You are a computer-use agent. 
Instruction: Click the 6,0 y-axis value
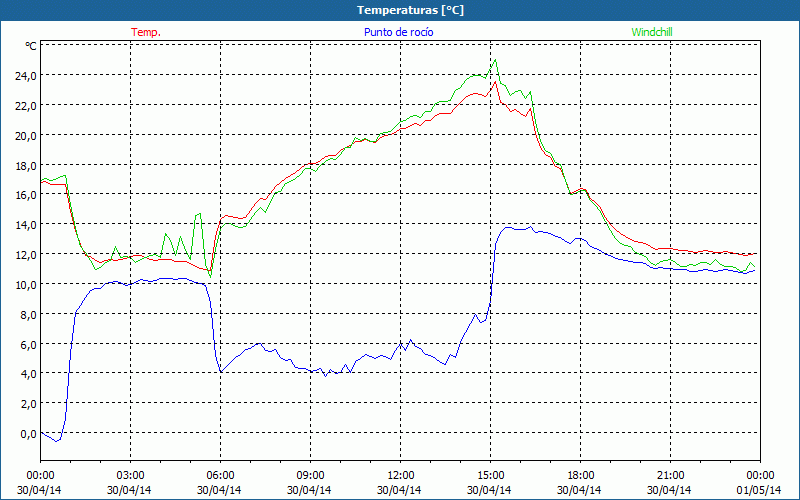(x=28, y=344)
